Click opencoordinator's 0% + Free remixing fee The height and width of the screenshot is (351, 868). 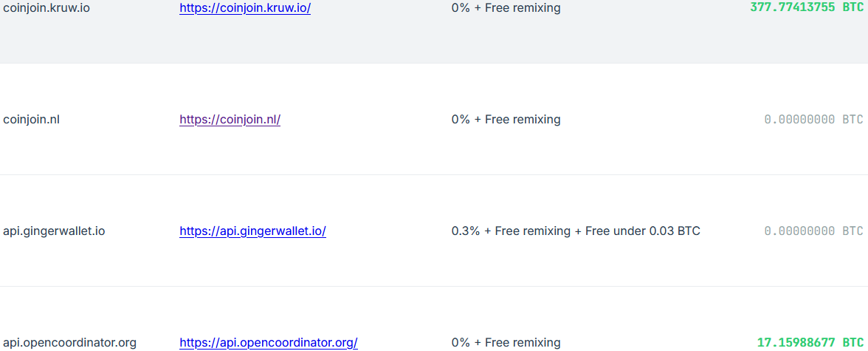point(506,343)
